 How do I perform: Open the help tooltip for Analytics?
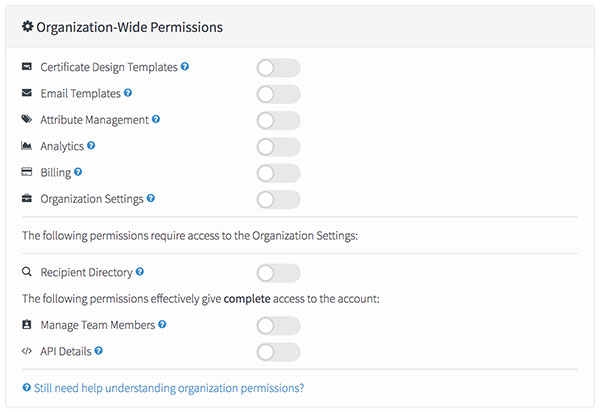click(x=91, y=146)
